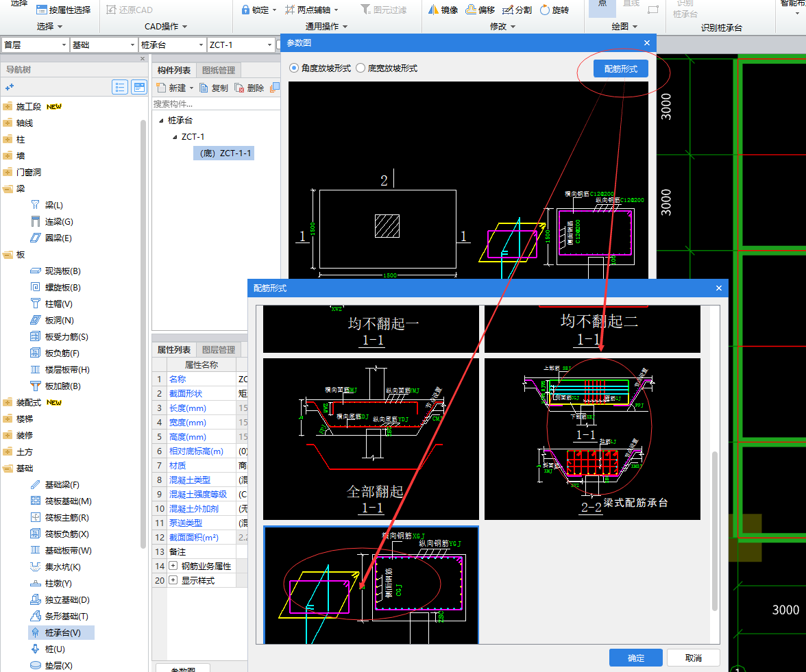The width and height of the screenshot is (806, 672).
Task: Click the 图元过滤 filter icon
Action: click(x=365, y=10)
